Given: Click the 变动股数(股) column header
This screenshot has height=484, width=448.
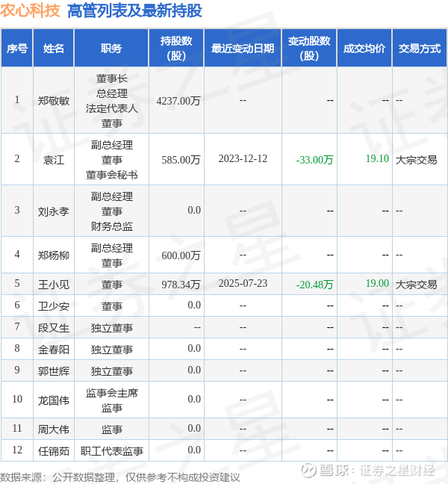Looking at the screenshot, I should [x=309, y=48].
